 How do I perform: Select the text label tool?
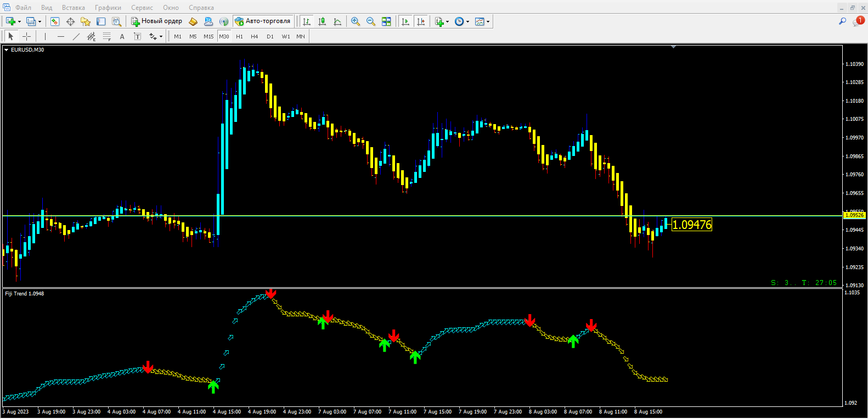pyautogui.click(x=137, y=36)
